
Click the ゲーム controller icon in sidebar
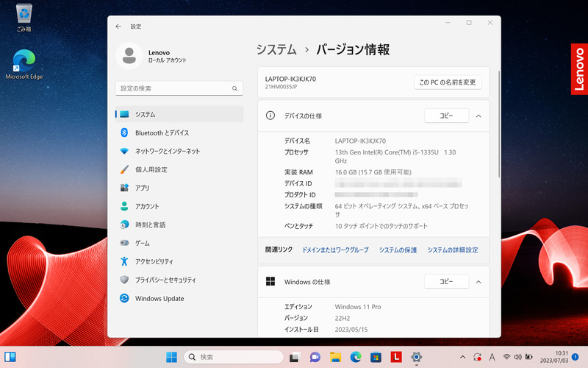[x=124, y=243]
